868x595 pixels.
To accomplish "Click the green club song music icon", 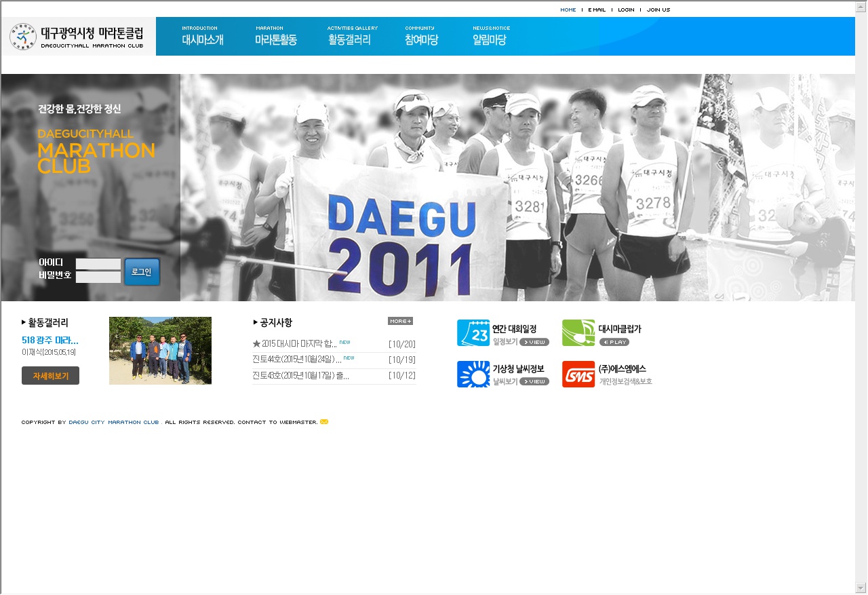I will pyautogui.click(x=578, y=333).
